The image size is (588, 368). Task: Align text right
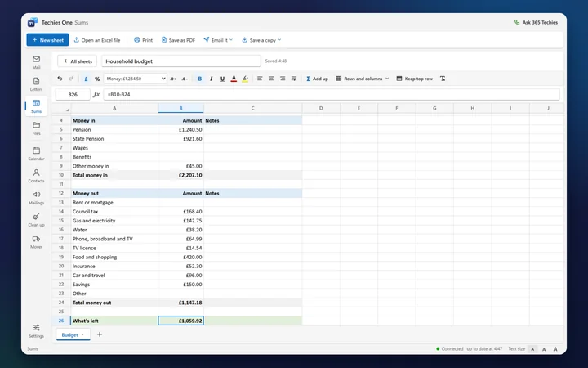(283, 79)
